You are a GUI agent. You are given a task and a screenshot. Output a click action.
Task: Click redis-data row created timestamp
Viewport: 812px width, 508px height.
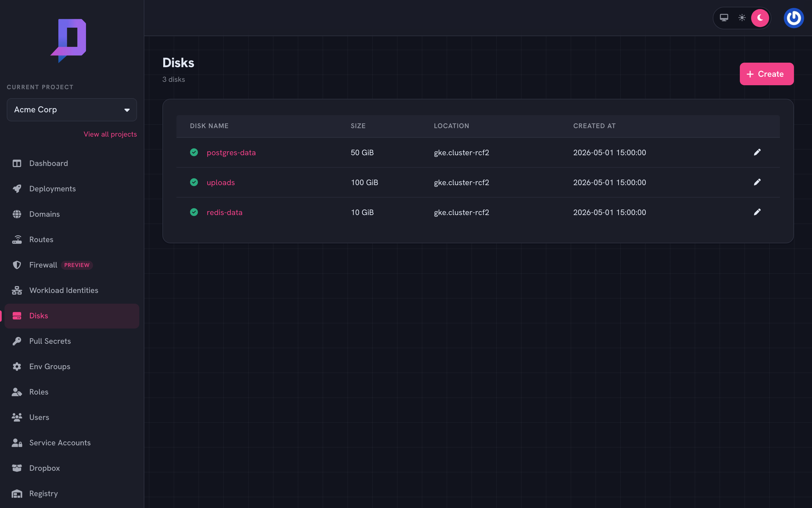click(609, 212)
